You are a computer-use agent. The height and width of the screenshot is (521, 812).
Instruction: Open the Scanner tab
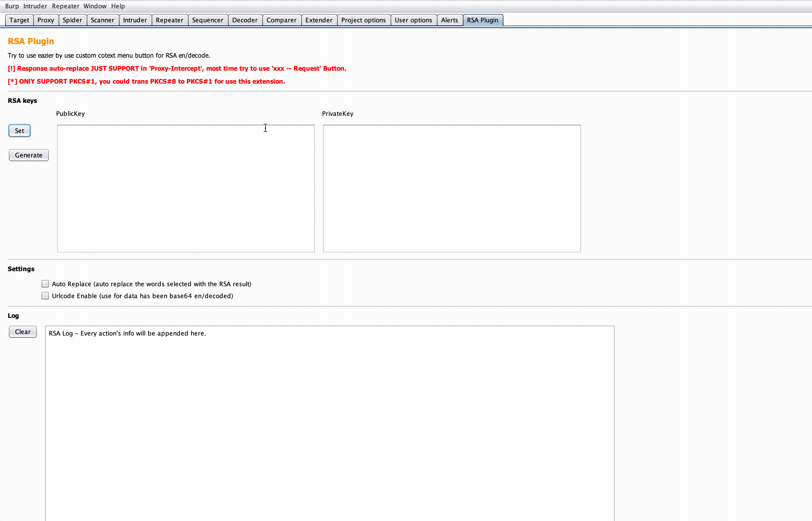pos(103,20)
